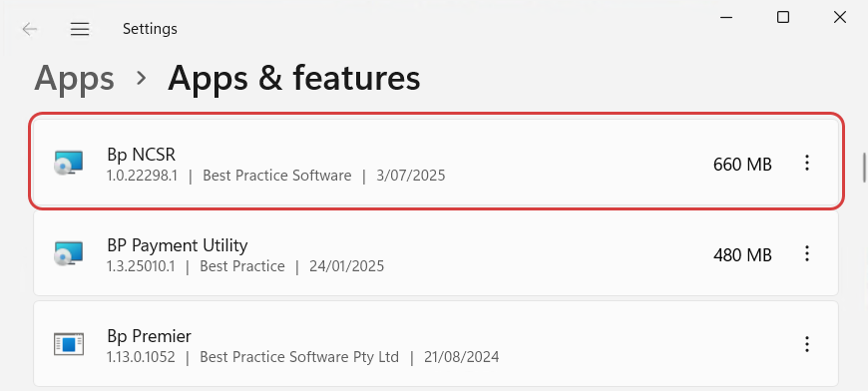Open the three-dot menu for Bp Premier
The width and height of the screenshot is (868, 391).
(x=807, y=344)
